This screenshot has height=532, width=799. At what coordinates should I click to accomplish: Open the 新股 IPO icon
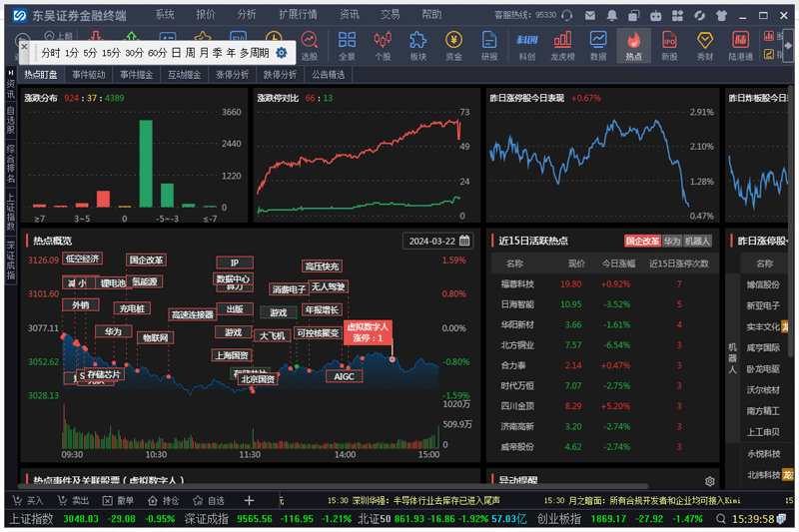point(669,45)
